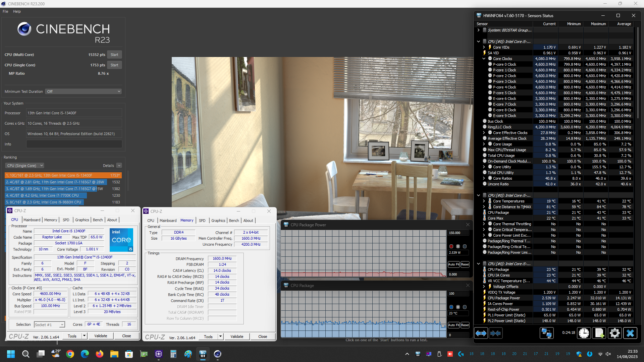Click blue color button in CPU Package graph

tap(451, 307)
